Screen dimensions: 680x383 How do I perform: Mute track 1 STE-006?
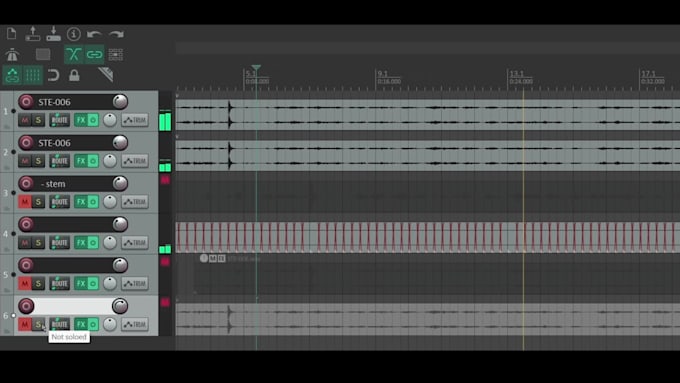pyautogui.click(x=25, y=120)
